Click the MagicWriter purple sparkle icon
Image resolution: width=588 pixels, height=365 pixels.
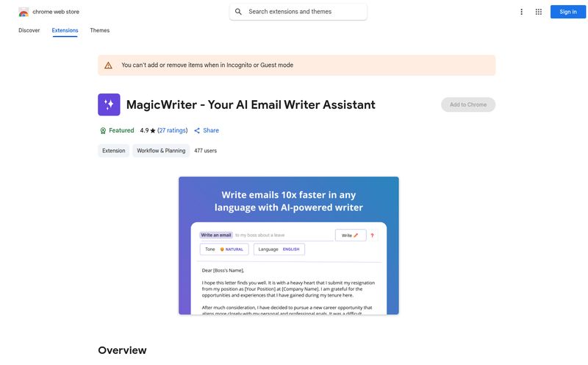point(109,104)
